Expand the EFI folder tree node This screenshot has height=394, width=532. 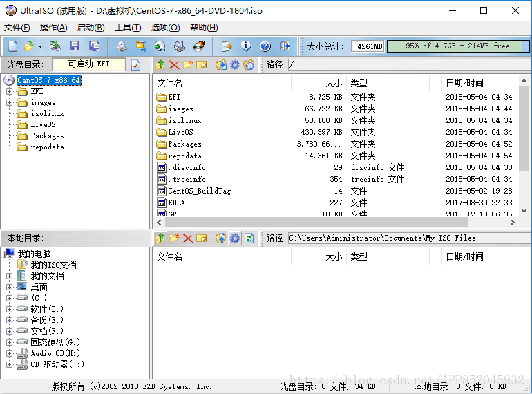tap(9, 92)
